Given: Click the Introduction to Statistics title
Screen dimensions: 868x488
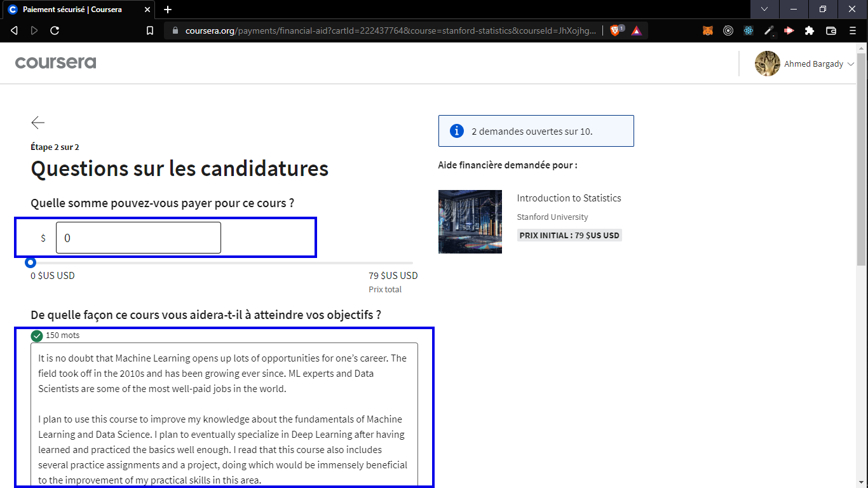Looking at the screenshot, I should pos(569,198).
